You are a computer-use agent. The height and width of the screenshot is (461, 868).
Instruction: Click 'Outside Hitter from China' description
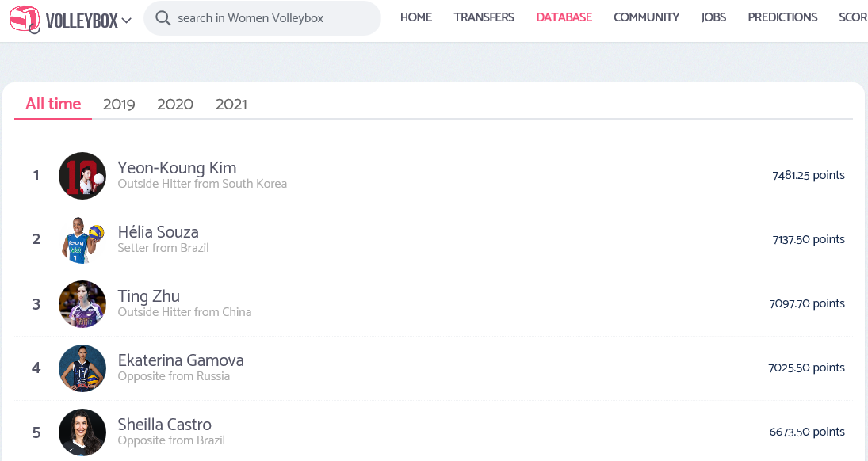tap(185, 312)
